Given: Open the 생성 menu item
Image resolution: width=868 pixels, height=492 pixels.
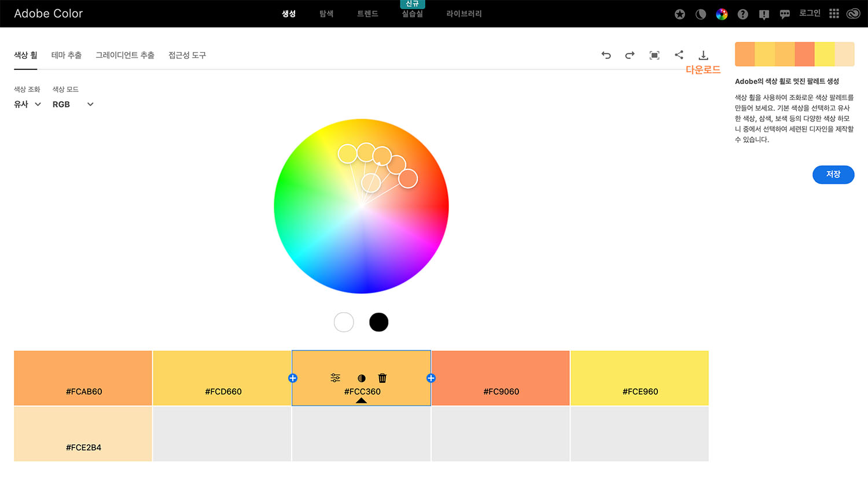Looking at the screenshot, I should click(289, 14).
